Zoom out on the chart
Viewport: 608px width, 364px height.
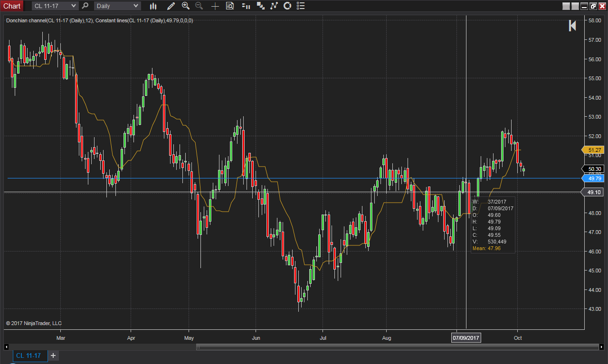click(x=199, y=6)
